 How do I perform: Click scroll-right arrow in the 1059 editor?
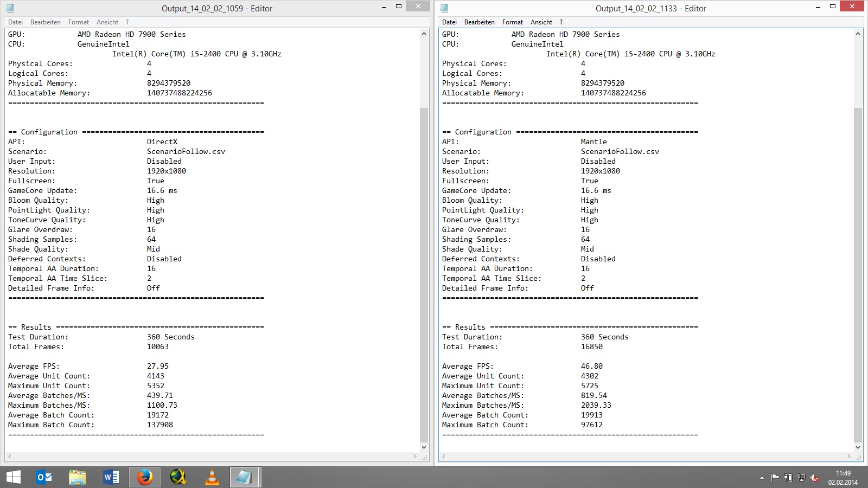pos(415,457)
